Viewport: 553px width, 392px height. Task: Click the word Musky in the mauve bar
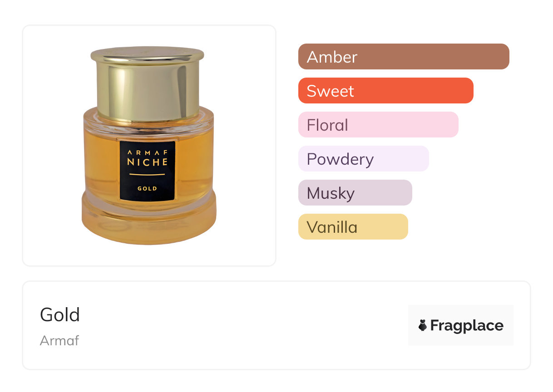pos(331,193)
